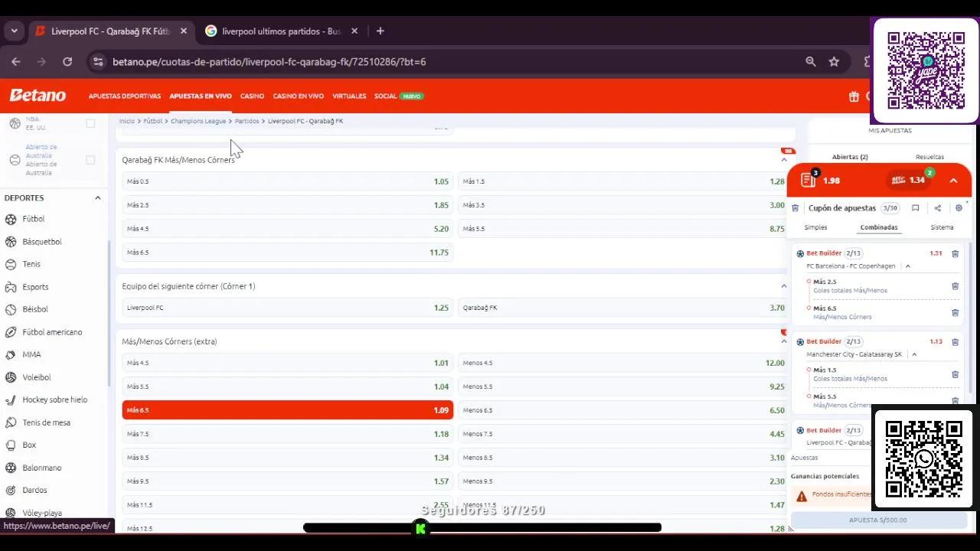Open a new browser tab
Viewport: 980px width, 551px height.
381,31
